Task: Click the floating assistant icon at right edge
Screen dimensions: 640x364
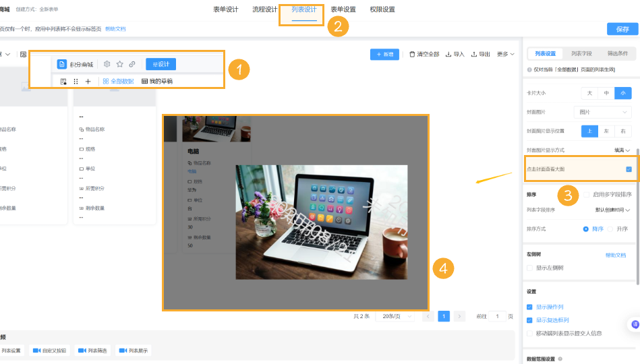Action: click(635, 324)
